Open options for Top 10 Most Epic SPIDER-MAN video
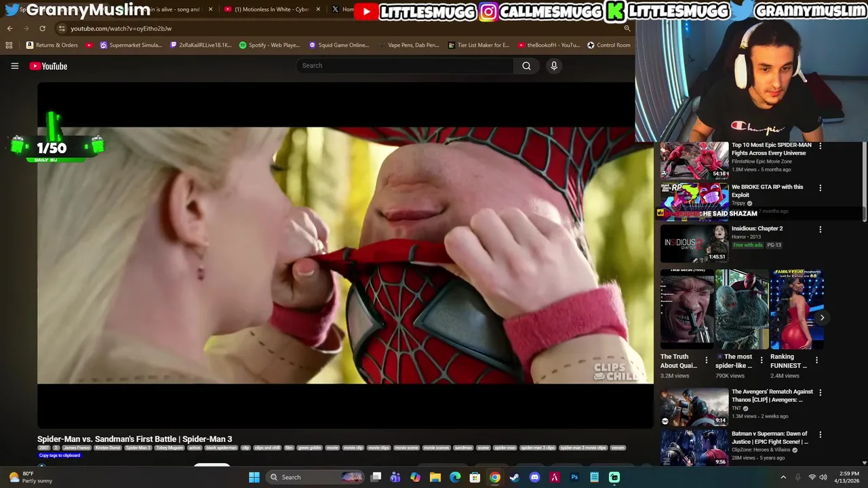This screenshot has width=868, height=488. [820, 146]
